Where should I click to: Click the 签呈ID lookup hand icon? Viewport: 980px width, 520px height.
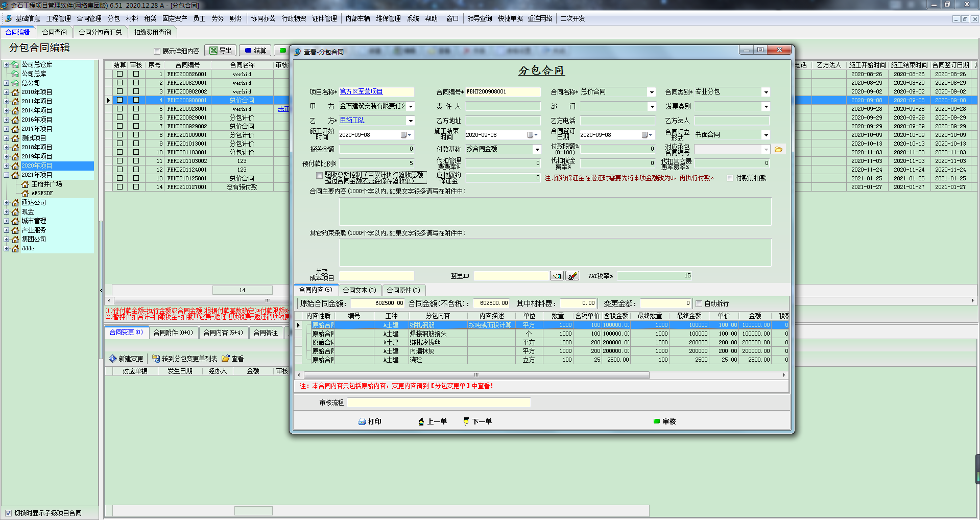point(557,276)
